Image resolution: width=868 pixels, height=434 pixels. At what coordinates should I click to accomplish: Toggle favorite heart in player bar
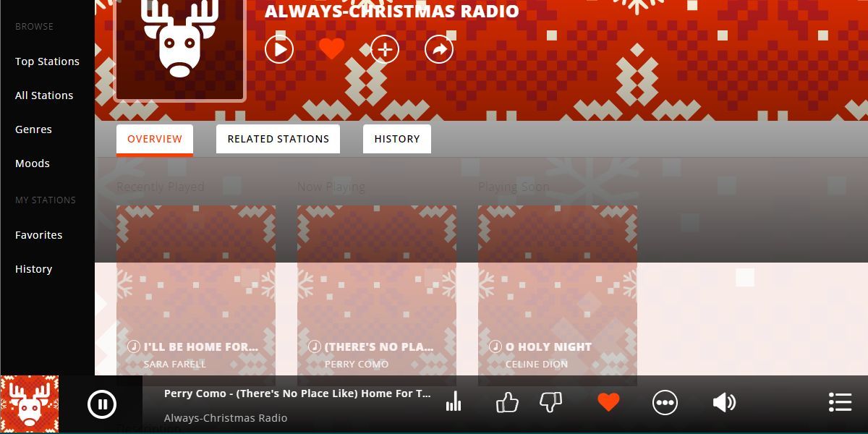tap(608, 402)
